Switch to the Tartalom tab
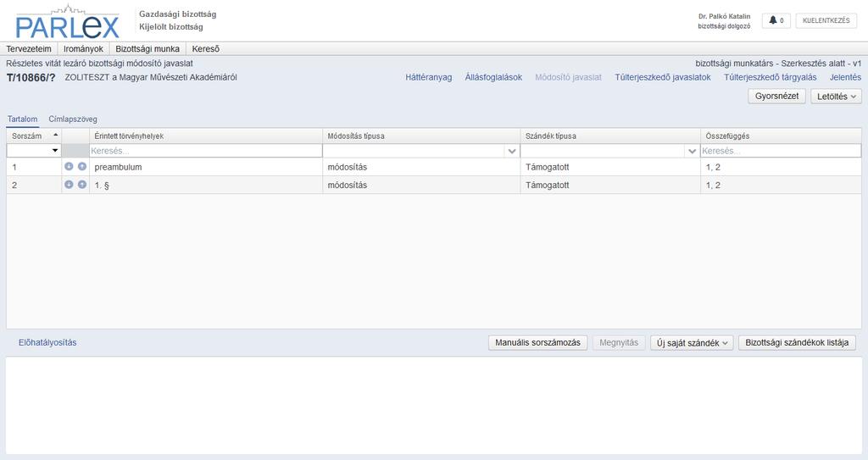 (23, 119)
